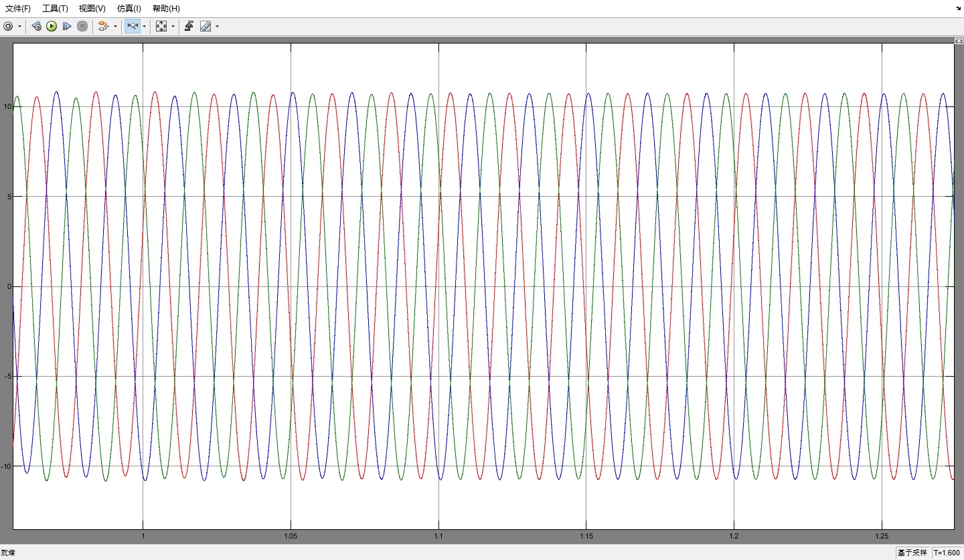Open the 视图(V) menu
The image size is (964, 560).
pos(92,9)
